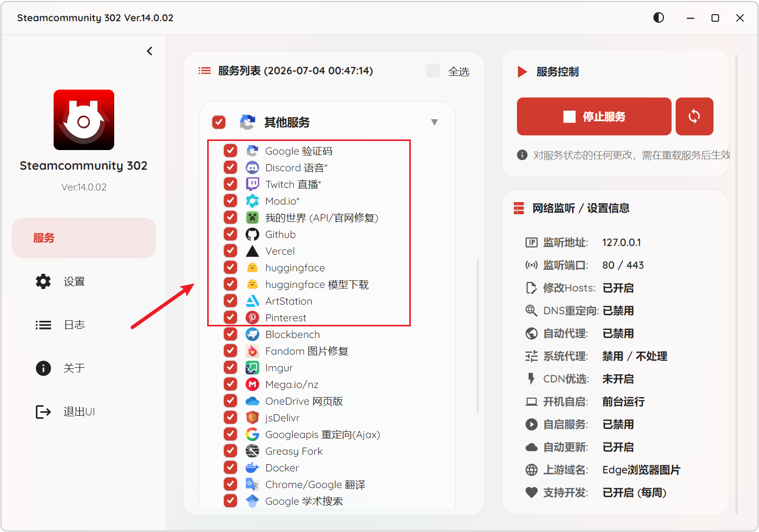This screenshot has height=532, width=759.
Task: Uncheck the Googleapis 重定向 checkbox
Action: [x=230, y=434]
